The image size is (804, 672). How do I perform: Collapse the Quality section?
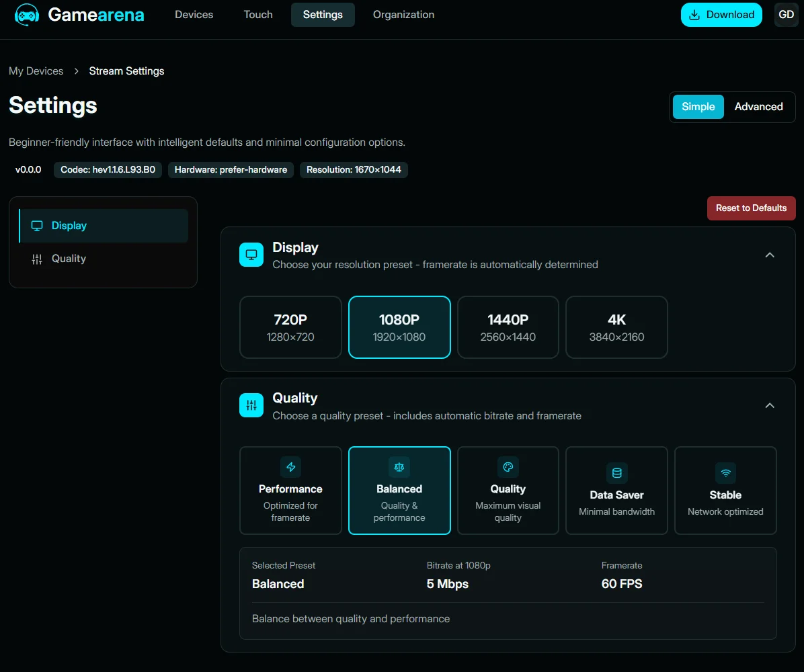(x=770, y=405)
